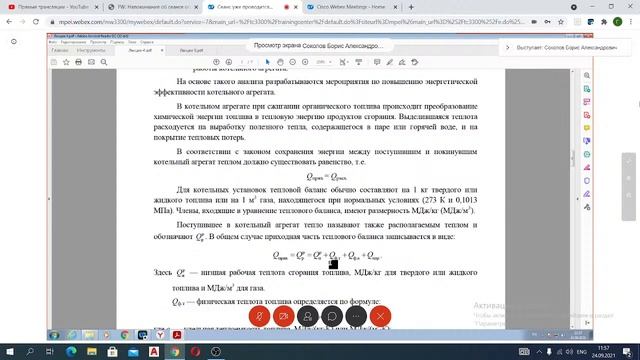Viewport: 640px width, 360px height.
Task: Show hidden system tray icons
Action: click(x=539, y=351)
